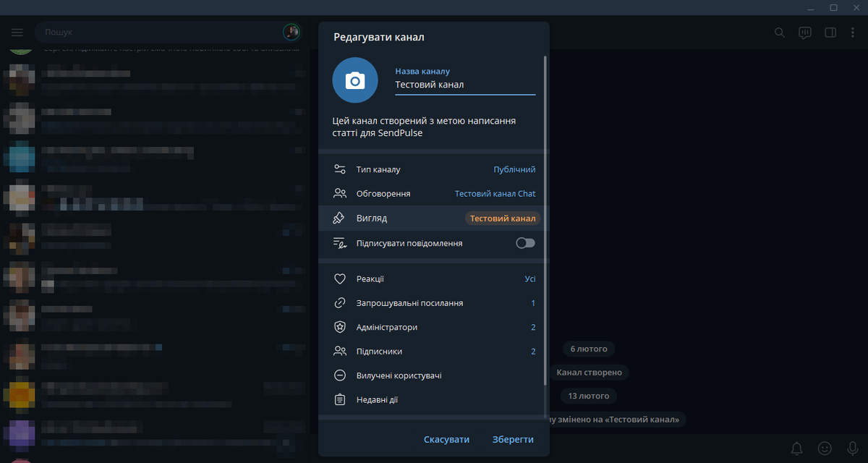Click the profile avatar in search bar
The height and width of the screenshot is (463, 868).
pyautogui.click(x=291, y=33)
